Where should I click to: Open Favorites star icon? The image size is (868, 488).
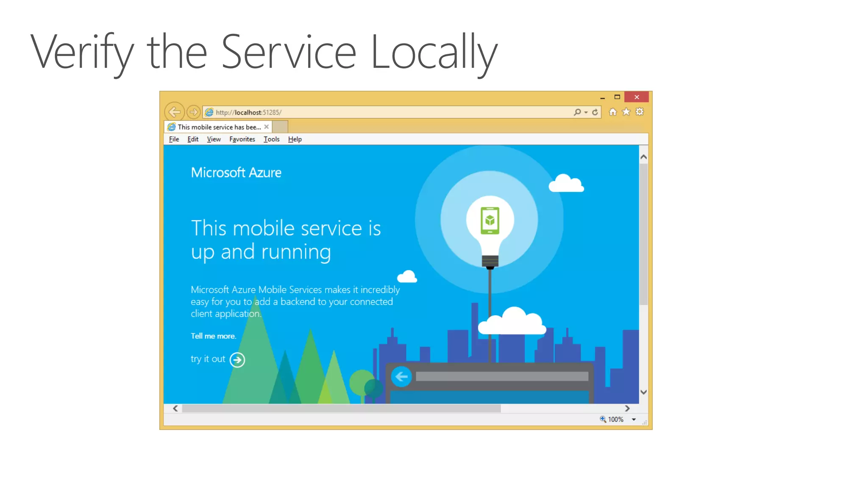click(626, 112)
